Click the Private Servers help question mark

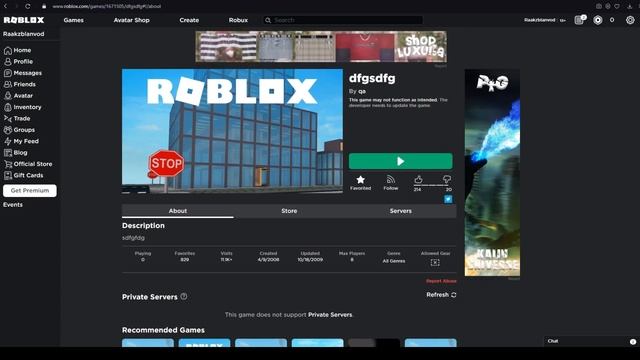184,296
